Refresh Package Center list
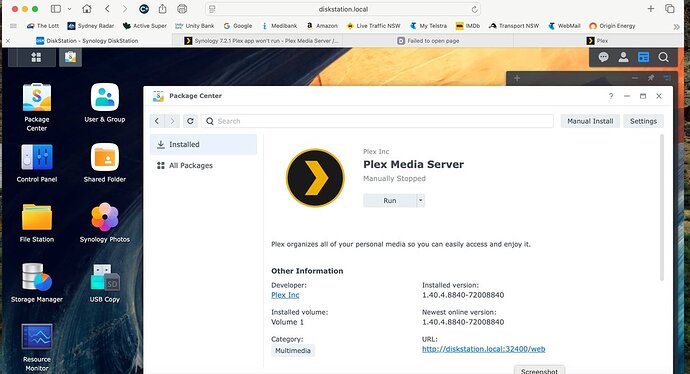The image size is (690, 374). (190, 121)
